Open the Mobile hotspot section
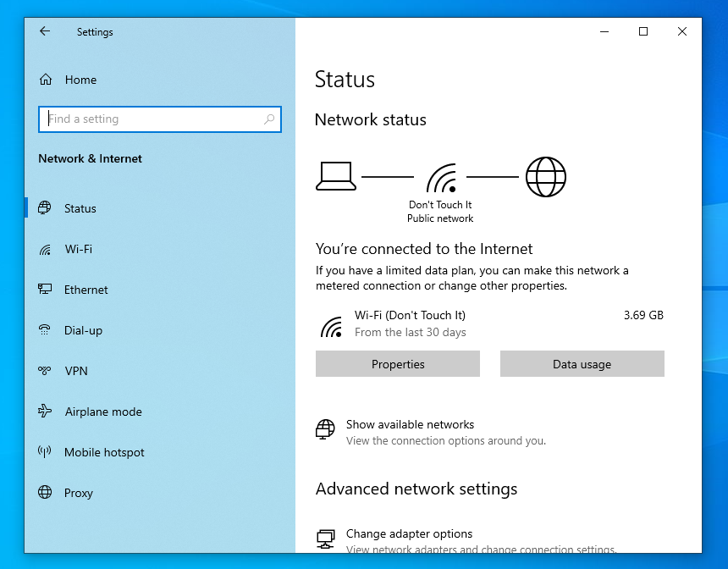This screenshot has height=569, width=728. pyautogui.click(x=104, y=452)
